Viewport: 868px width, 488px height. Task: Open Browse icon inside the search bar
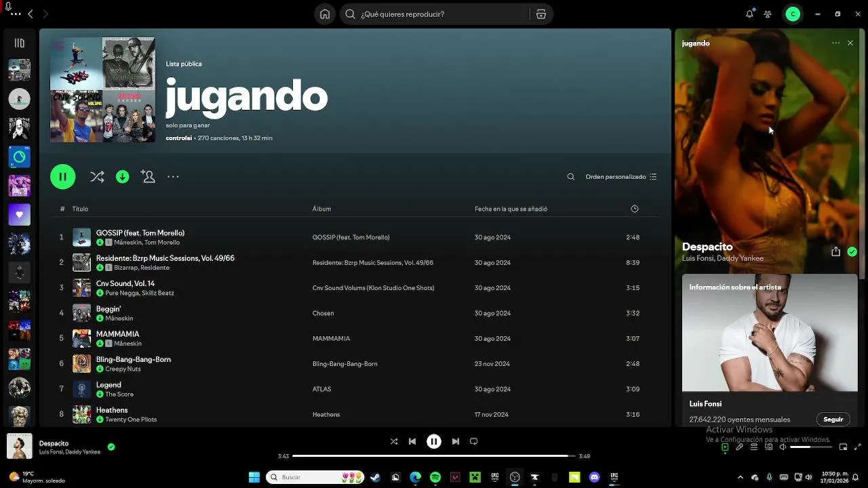[540, 14]
